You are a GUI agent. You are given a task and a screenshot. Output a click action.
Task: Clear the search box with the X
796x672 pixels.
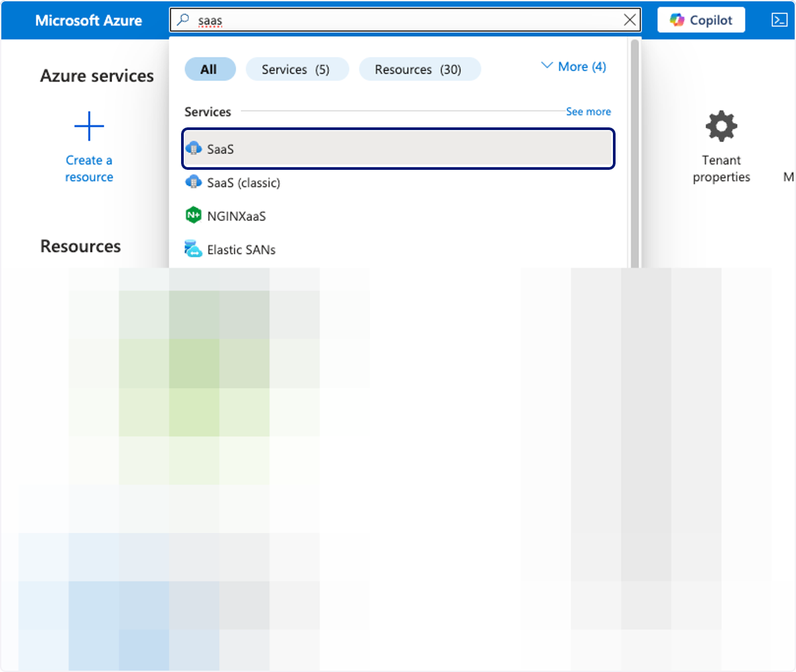click(x=630, y=20)
